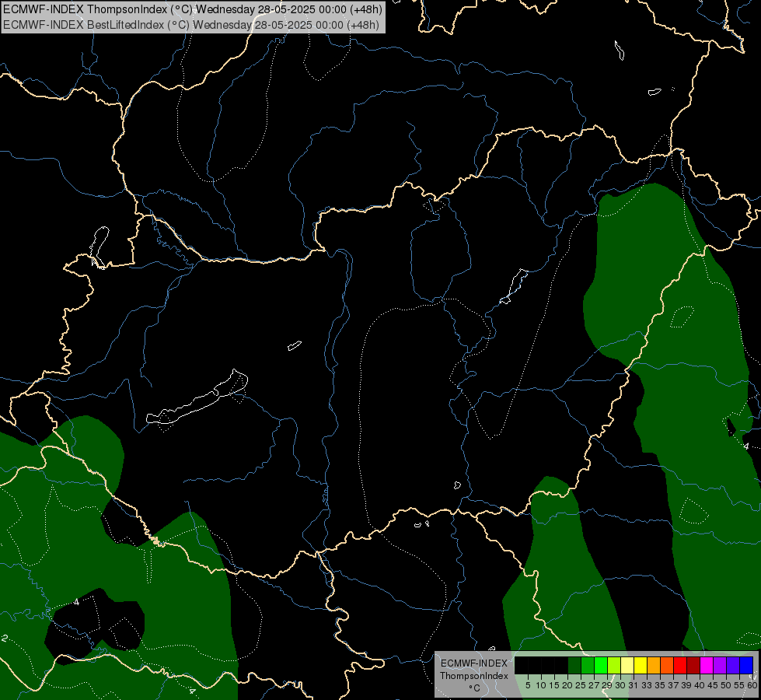
Task: Click legend tick value '20'
Action: tap(567, 685)
